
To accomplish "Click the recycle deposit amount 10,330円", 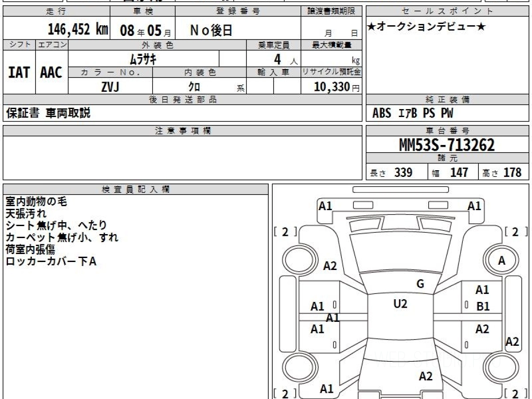I will tap(331, 87).
